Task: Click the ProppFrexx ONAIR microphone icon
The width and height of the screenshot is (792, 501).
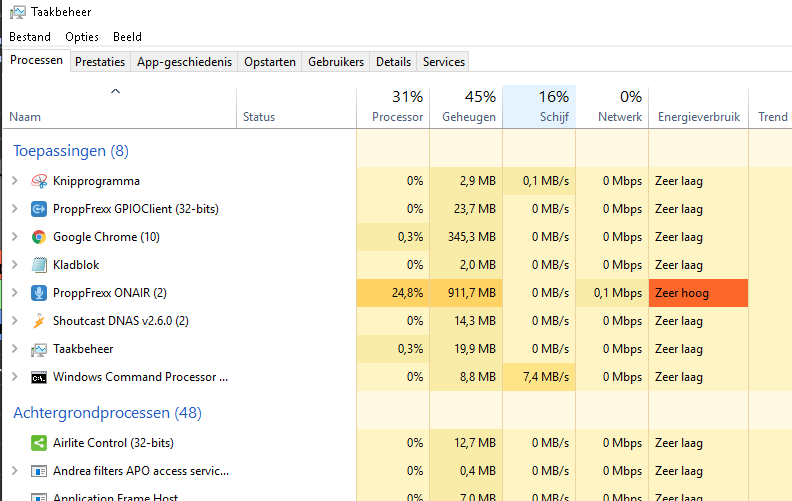Action: 39,293
